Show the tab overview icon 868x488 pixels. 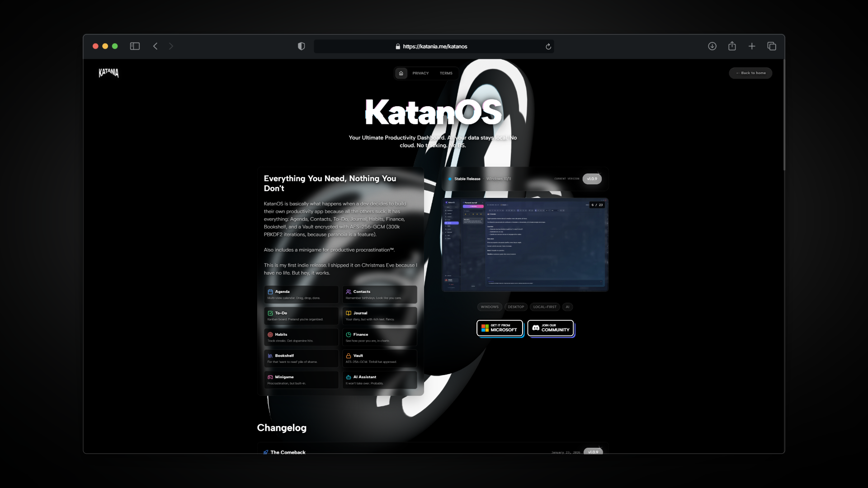point(772,46)
